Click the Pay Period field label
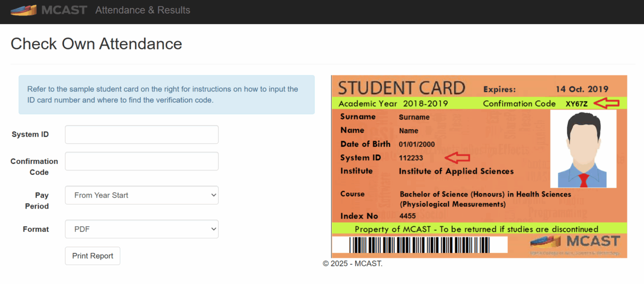 [37, 201]
